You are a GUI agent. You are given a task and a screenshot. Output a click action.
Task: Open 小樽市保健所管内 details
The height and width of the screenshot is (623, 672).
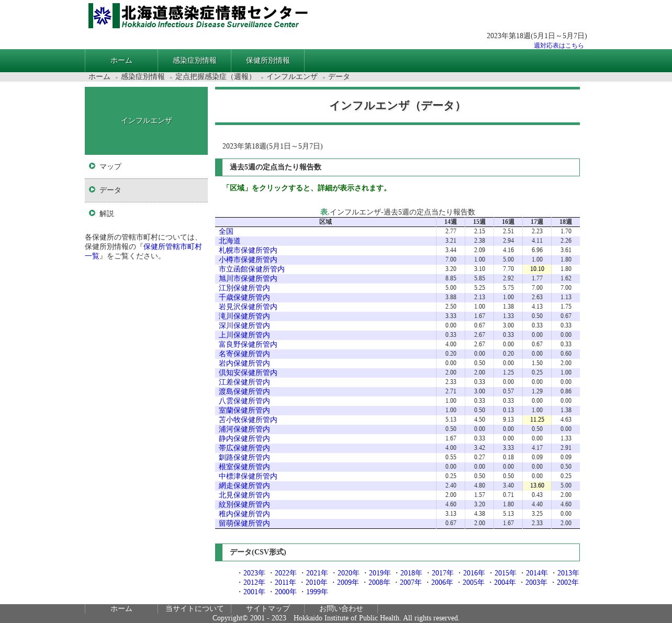click(x=248, y=259)
